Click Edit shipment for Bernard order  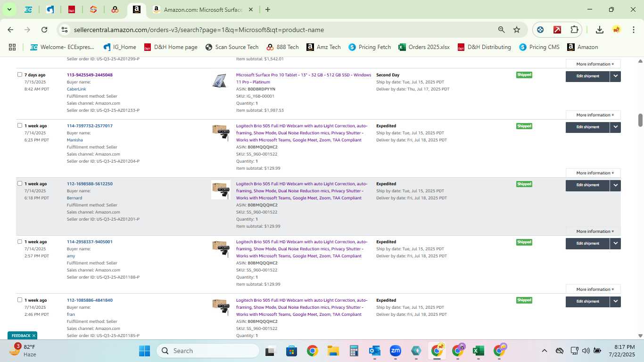587,185
